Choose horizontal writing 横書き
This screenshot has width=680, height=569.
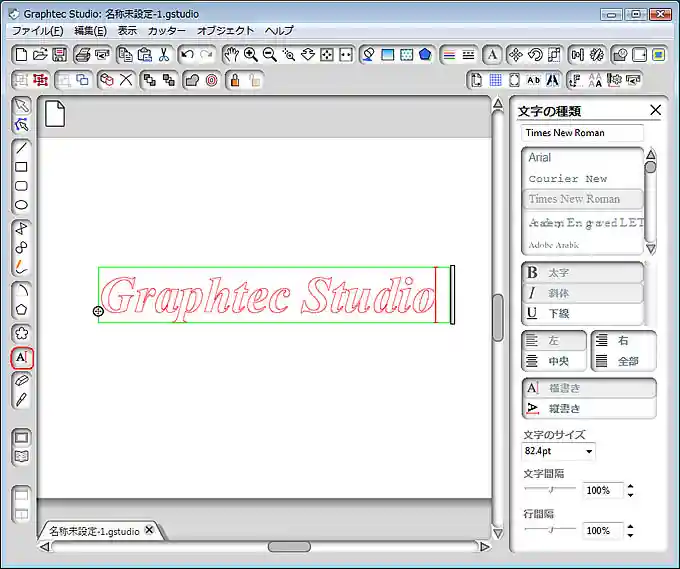click(589, 388)
